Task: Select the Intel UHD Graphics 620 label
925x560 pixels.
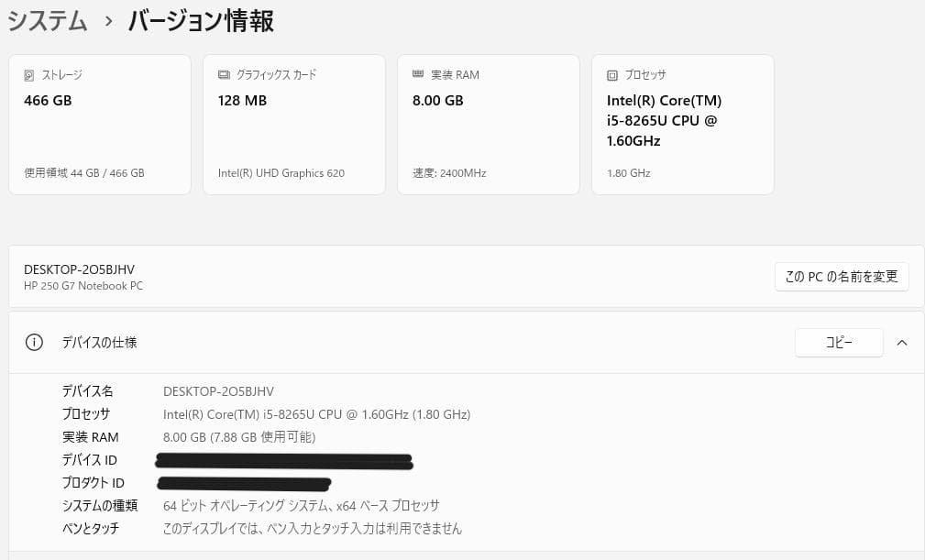Action: pos(281,172)
